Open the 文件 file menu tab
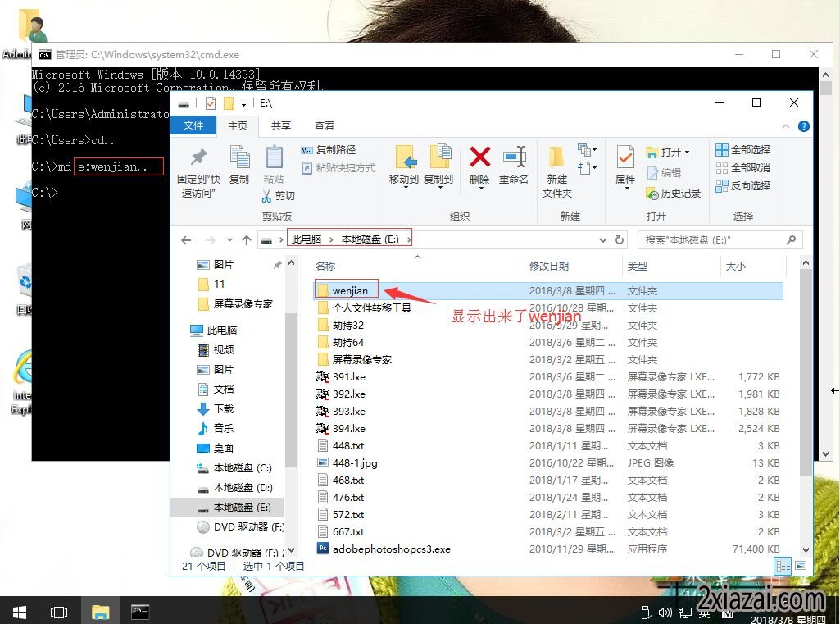The image size is (840, 624). coord(193,125)
